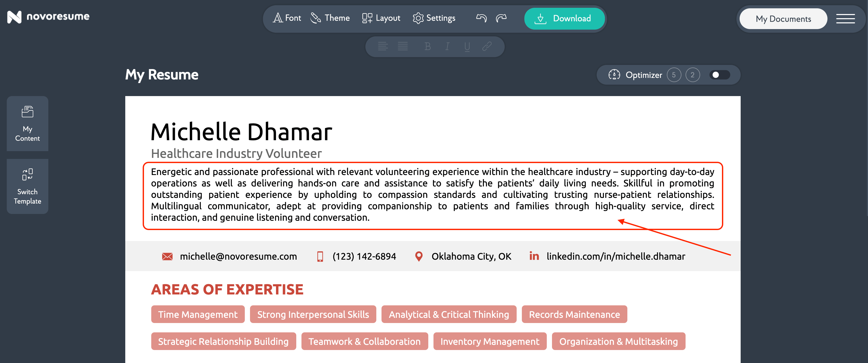Enable the Optimizer toggle switch
868x363 pixels.
tap(719, 75)
